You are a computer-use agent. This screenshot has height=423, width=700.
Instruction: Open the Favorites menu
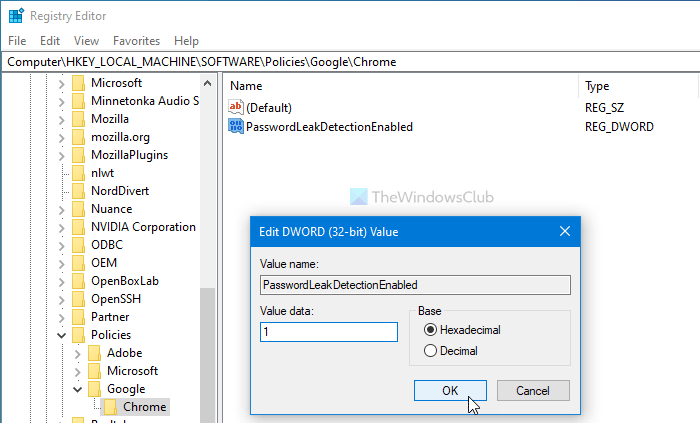(x=136, y=41)
